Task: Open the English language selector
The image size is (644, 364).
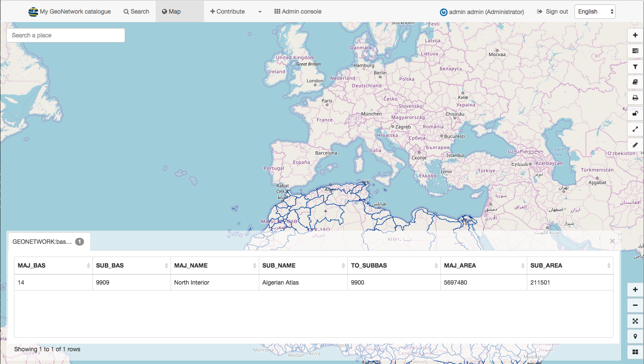Action: [594, 11]
